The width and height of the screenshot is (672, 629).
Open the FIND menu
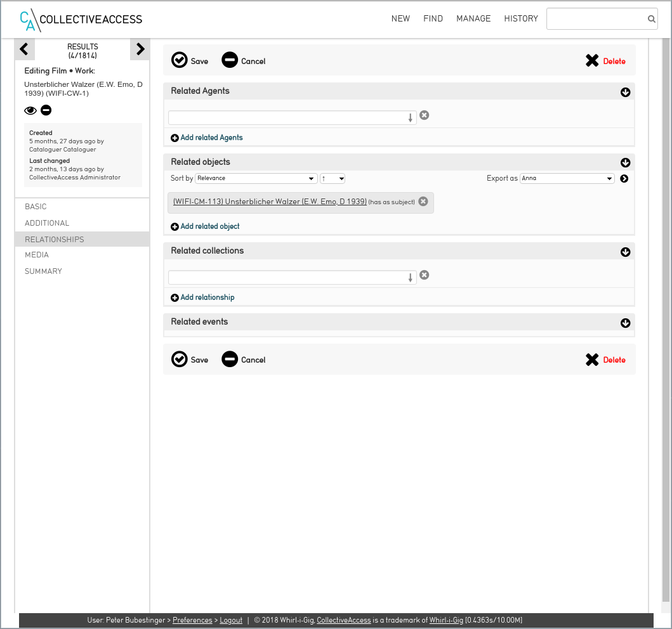(433, 19)
